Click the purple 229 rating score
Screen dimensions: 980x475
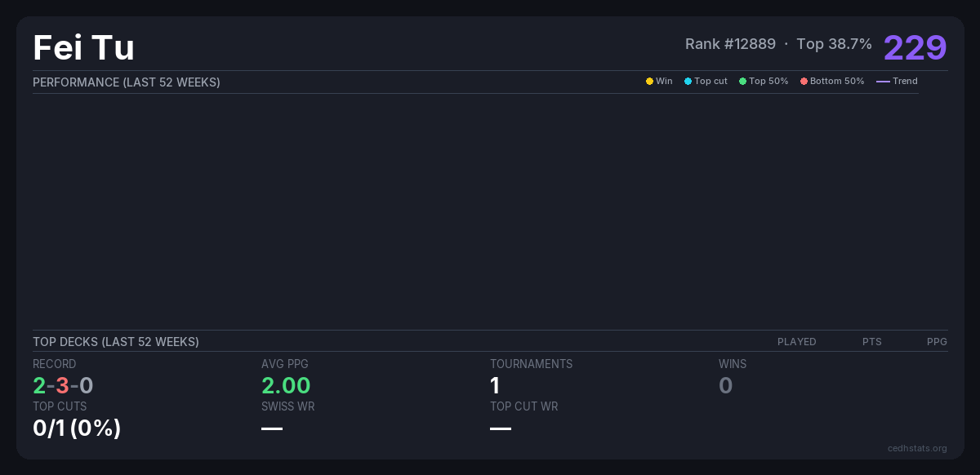(x=915, y=47)
